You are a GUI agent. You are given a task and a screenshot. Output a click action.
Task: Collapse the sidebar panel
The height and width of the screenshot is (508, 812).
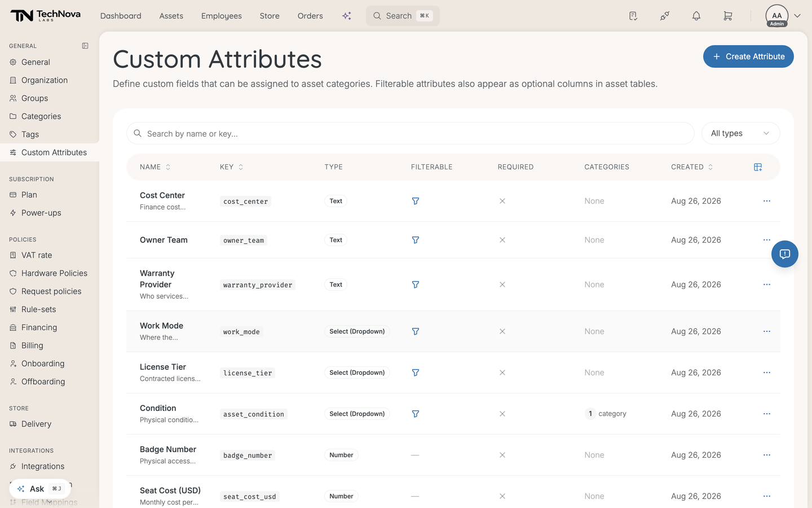85,46
